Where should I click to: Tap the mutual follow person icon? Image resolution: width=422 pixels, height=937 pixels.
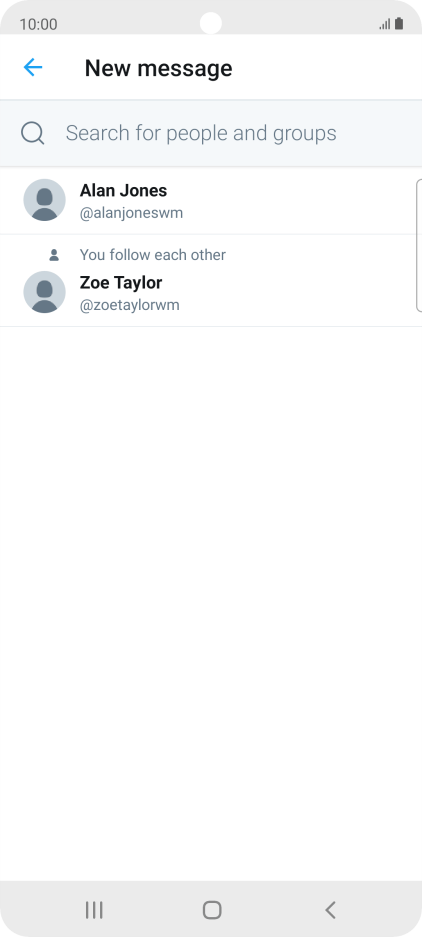54,255
